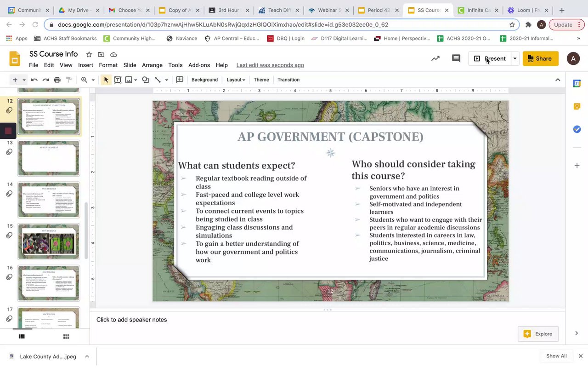588x368 pixels.
Task: Switch to grid view of slides
Action: click(x=66, y=337)
